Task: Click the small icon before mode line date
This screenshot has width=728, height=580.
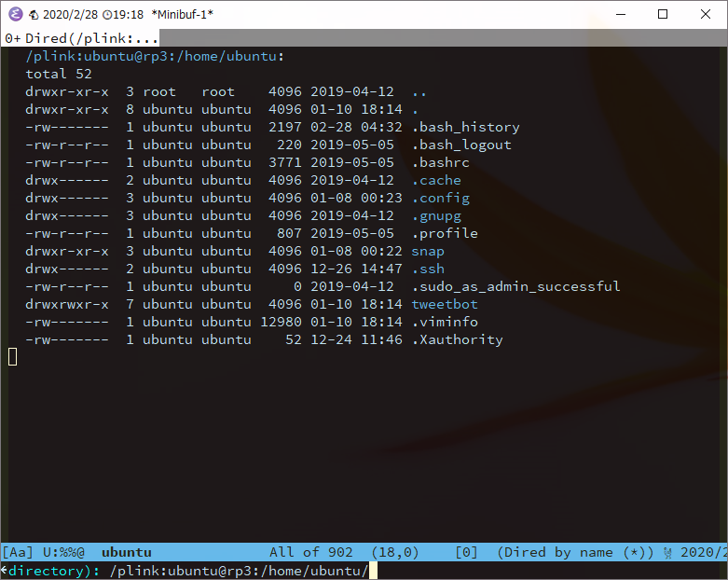Action: 667,553
